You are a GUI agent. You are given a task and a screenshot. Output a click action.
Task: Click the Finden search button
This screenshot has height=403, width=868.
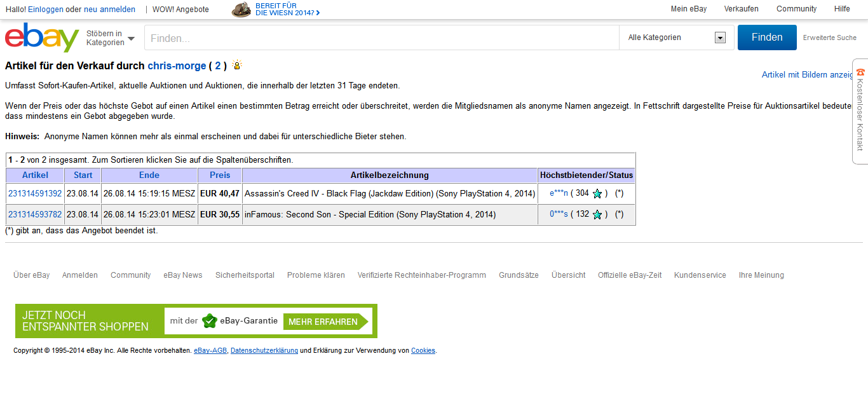pyautogui.click(x=767, y=38)
